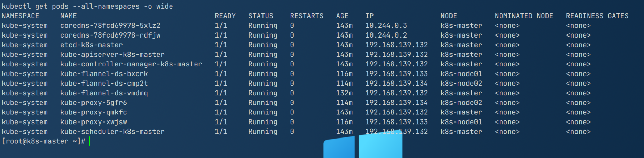The width and height of the screenshot is (644, 158).
Task: Click pod name coredns-78fcd69978-rdfjw
Action: 110,35
